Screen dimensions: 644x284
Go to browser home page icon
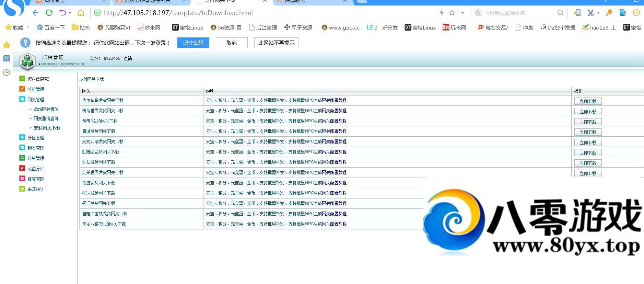[81, 13]
